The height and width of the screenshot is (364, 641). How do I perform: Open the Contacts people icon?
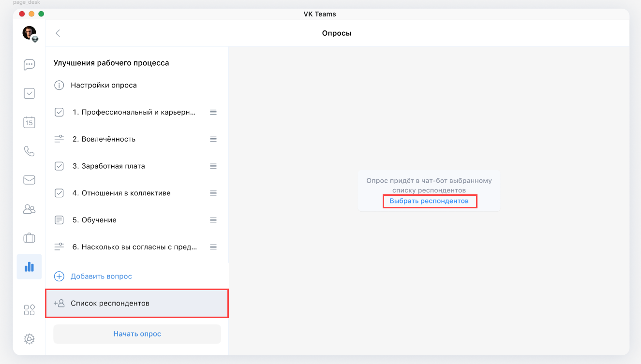(29, 209)
